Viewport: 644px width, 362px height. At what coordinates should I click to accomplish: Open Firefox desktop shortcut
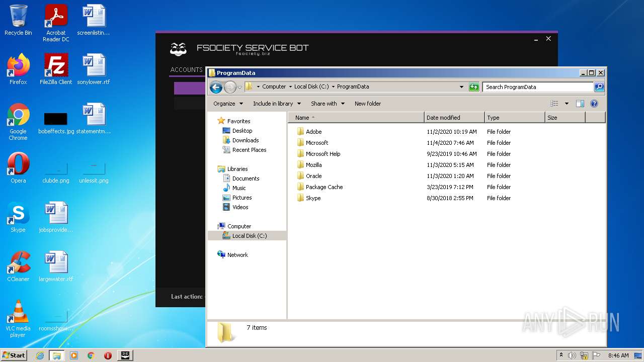click(18, 69)
